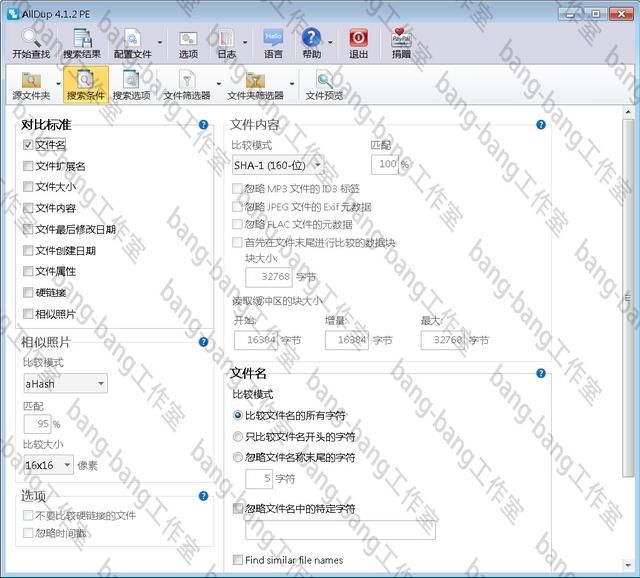Toggle 忽略 FLAC 文件的元数据 checkbox
640x578 pixels.
click(237, 224)
